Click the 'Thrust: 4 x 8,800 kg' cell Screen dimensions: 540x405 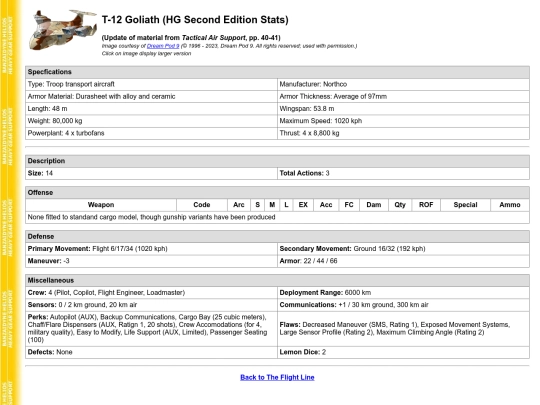(403, 133)
